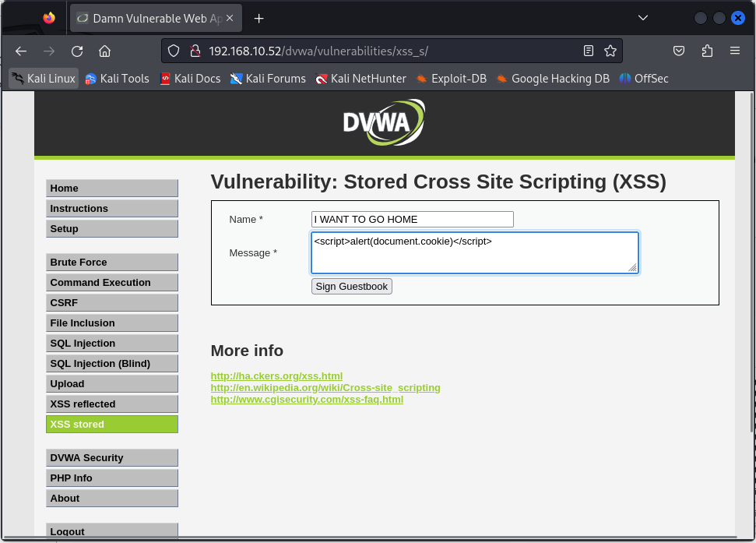
Task: Go to XSS reflected page
Action: pos(112,404)
